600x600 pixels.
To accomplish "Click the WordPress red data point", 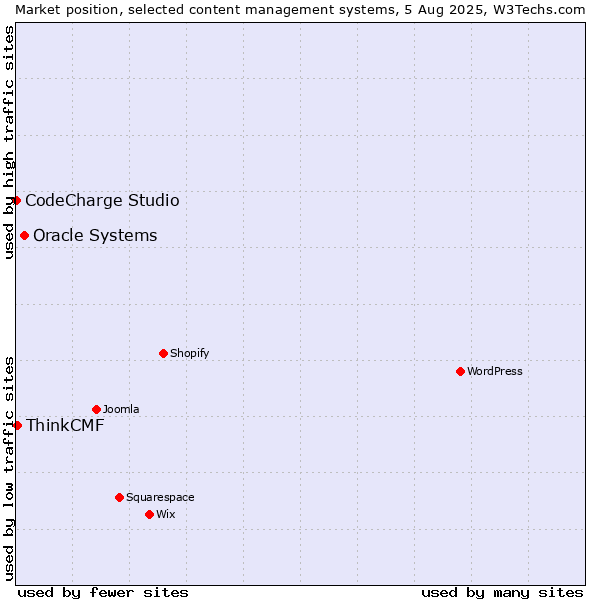I will pos(460,371).
